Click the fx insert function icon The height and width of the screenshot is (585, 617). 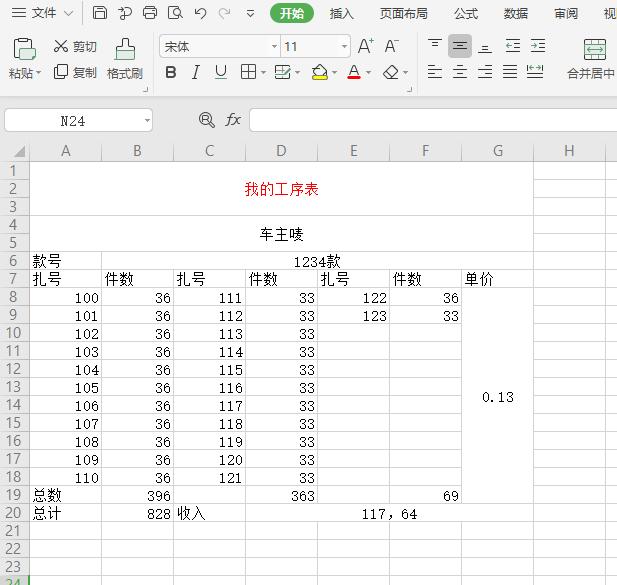tap(233, 120)
